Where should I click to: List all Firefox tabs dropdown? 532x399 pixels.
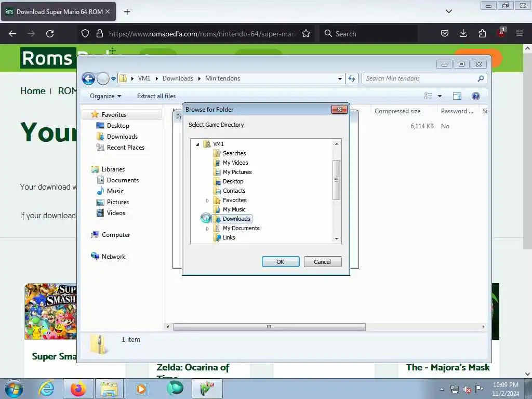[448, 11]
